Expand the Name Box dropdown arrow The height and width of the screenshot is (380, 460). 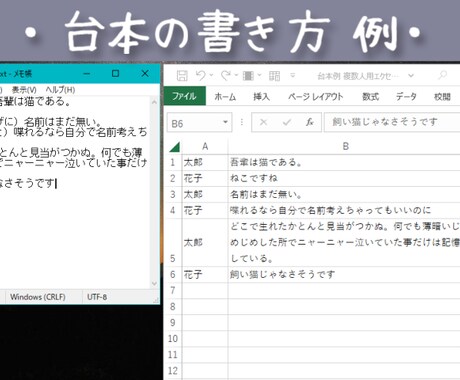(x=225, y=122)
